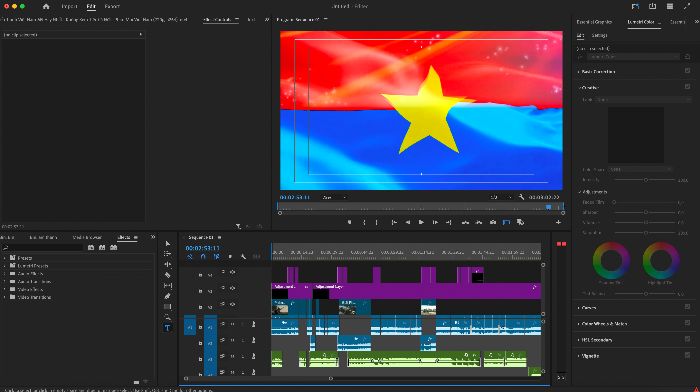The width and height of the screenshot is (700, 392).
Task: Play the sequence in Program monitor
Action: (x=421, y=222)
